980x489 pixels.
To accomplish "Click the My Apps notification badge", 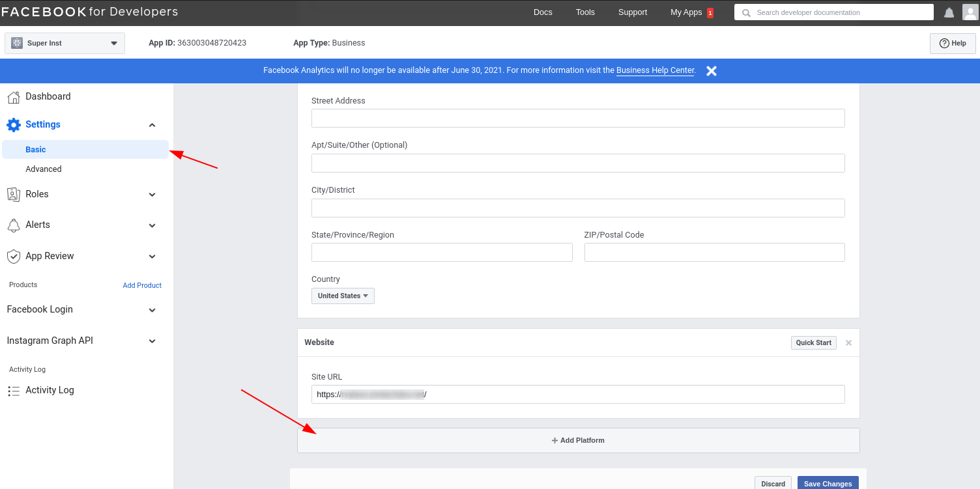I will point(710,12).
